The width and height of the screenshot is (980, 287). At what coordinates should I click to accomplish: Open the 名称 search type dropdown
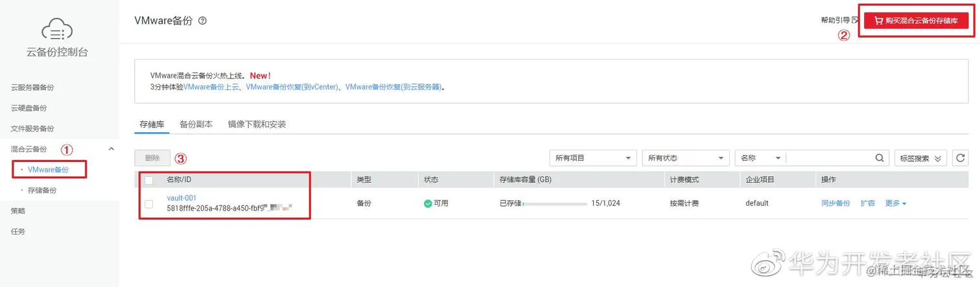tap(760, 157)
